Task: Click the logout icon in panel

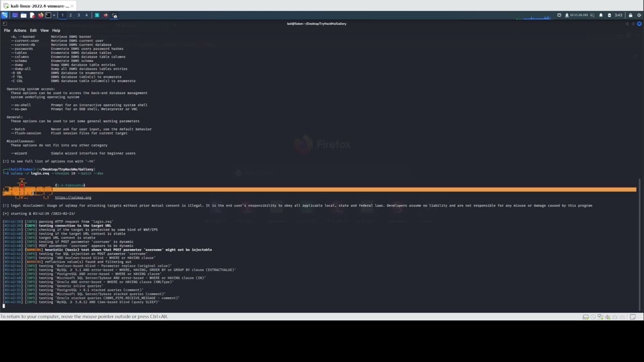Action: (639, 15)
